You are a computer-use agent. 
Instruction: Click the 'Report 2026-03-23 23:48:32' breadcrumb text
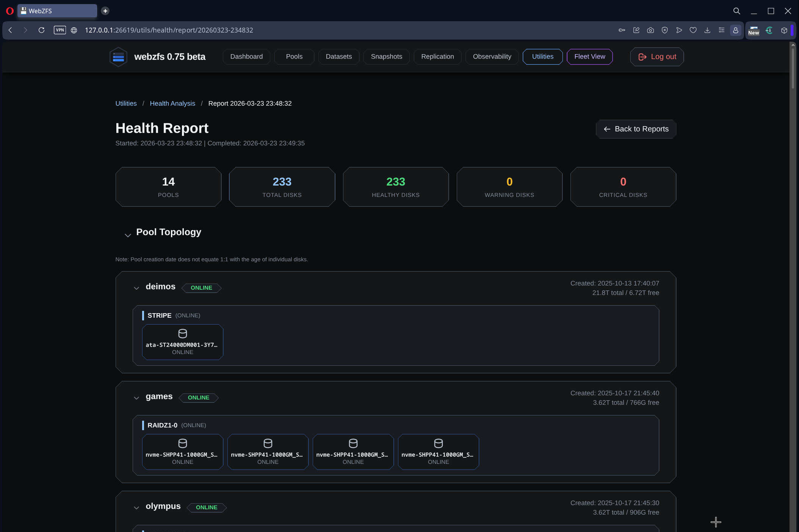coord(250,103)
